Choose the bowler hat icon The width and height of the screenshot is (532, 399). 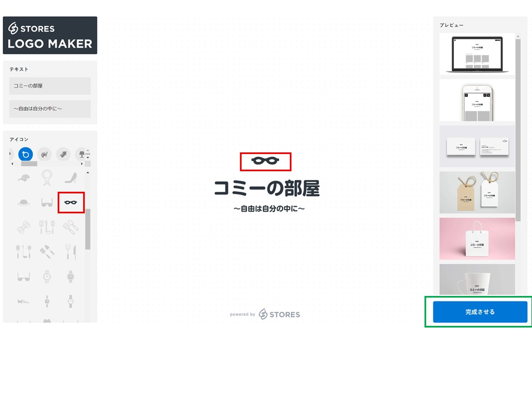pyautogui.click(x=24, y=203)
